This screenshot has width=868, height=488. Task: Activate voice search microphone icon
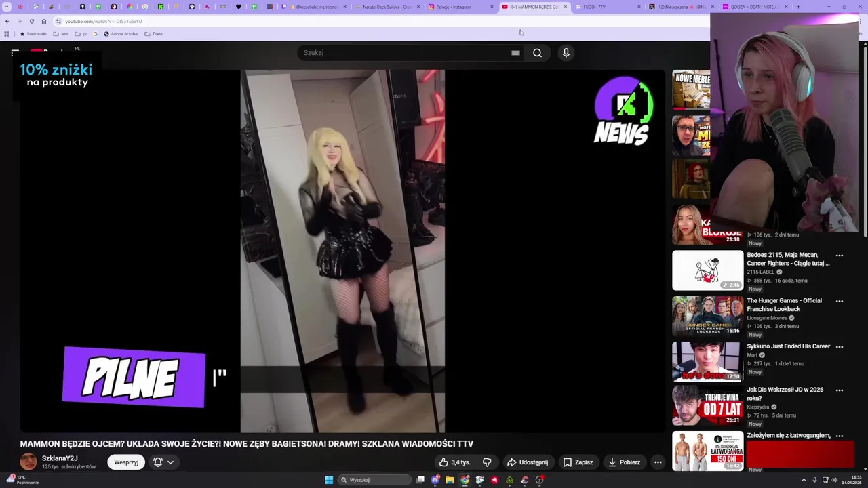tap(566, 53)
